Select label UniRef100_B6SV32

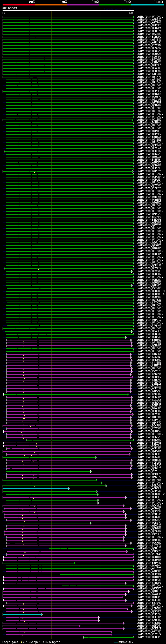click(x=149, y=48)
